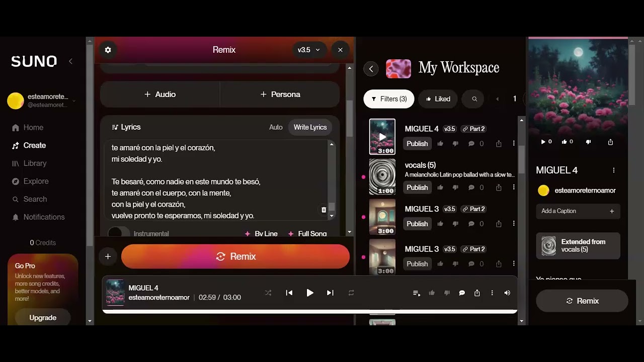Add a Caption in the details panel
This screenshot has width=644, height=362.
point(578,211)
